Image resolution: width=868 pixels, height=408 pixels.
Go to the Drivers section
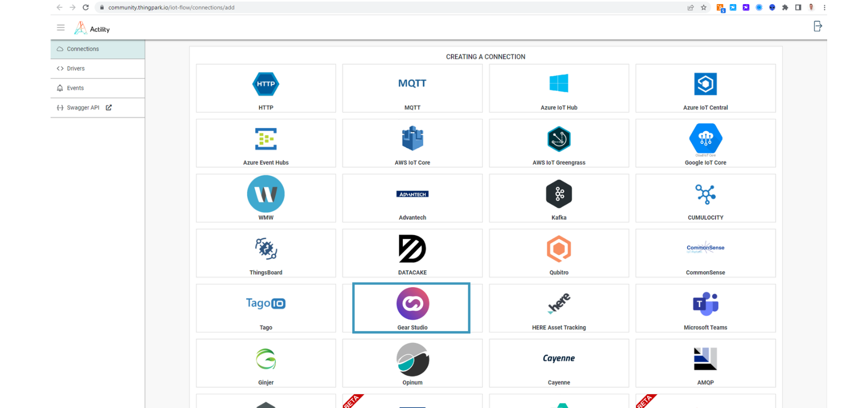tap(76, 68)
